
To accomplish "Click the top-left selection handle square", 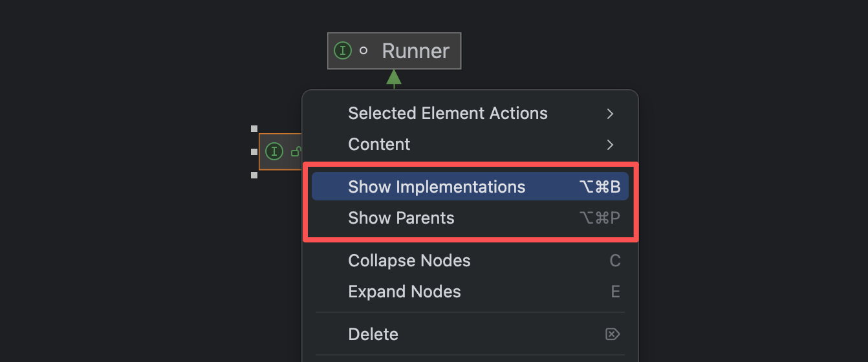I will pos(254,129).
